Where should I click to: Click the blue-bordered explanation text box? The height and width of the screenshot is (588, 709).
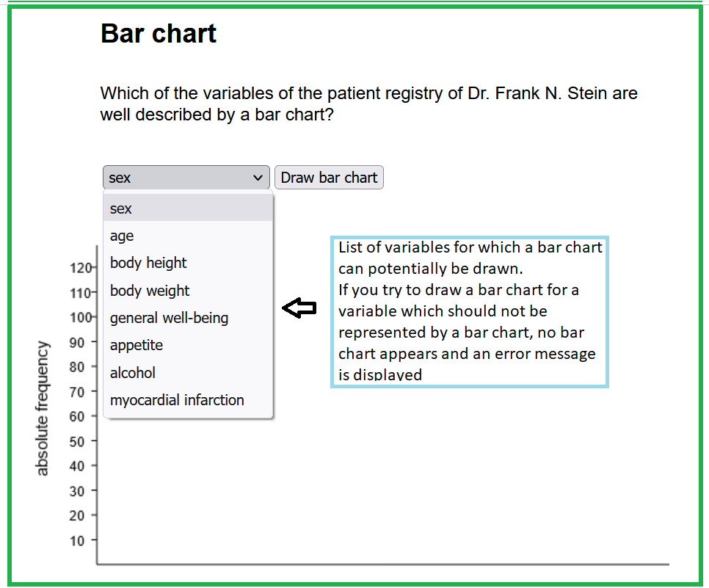[470, 311]
